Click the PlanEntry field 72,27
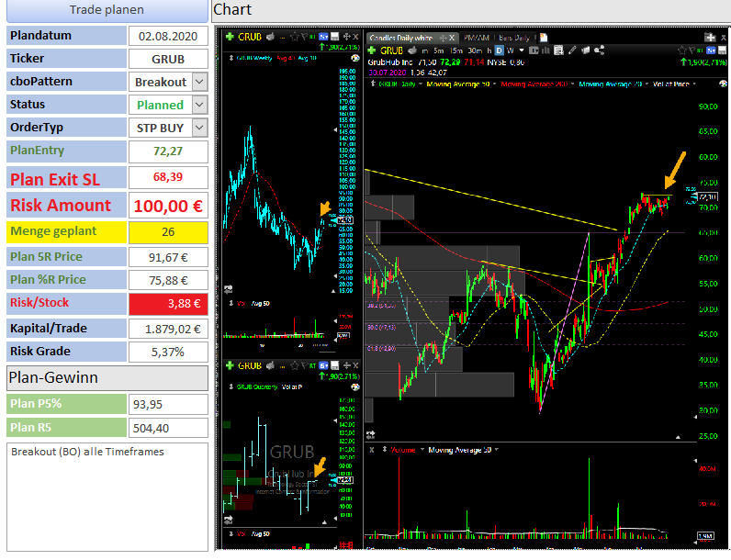Viewport: 731px width, 560px height. coord(168,151)
